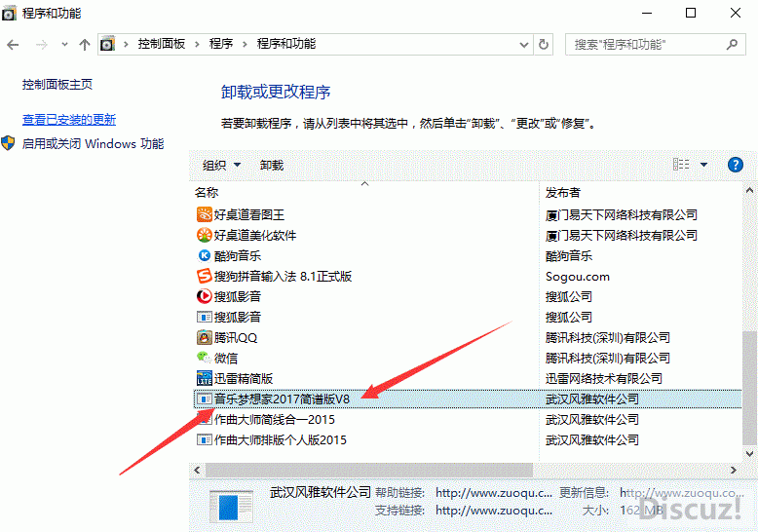
Task: Click the forward navigation arrow
Action: click(42, 45)
